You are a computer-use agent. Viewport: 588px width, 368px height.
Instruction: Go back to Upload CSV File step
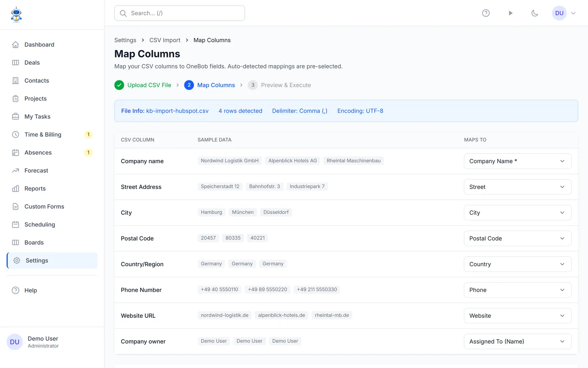pyautogui.click(x=149, y=85)
